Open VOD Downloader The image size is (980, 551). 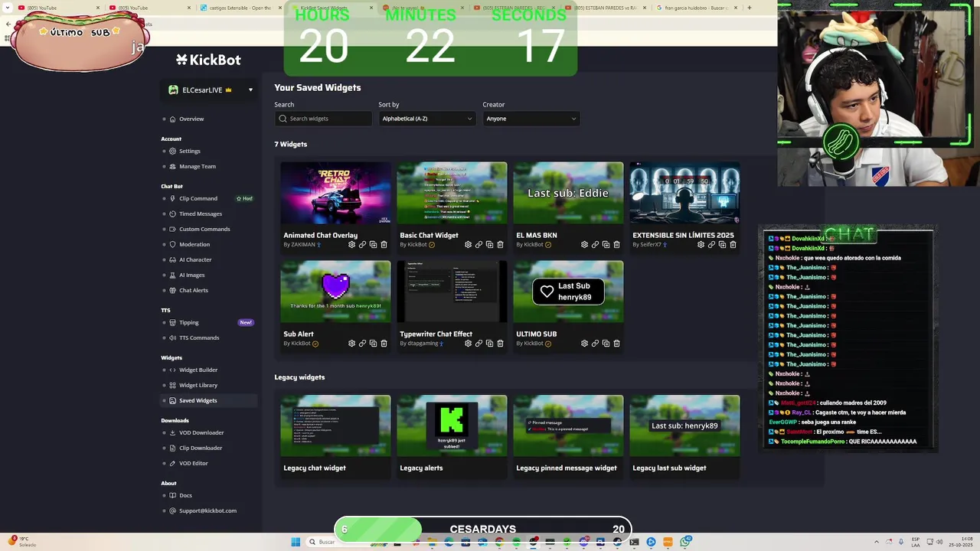tap(201, 433)
